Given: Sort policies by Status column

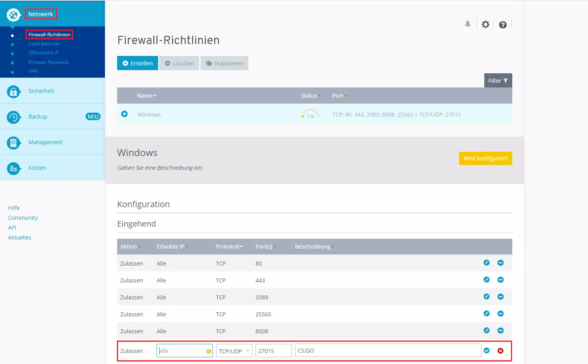Looking at the screenshot, I should click(310, 96).
